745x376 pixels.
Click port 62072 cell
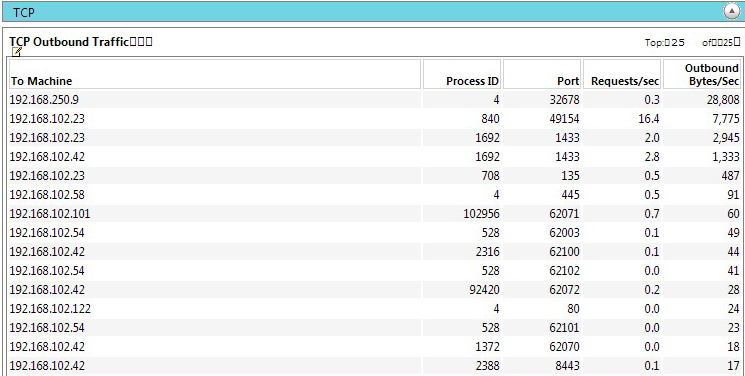click(x=564, y=290)
